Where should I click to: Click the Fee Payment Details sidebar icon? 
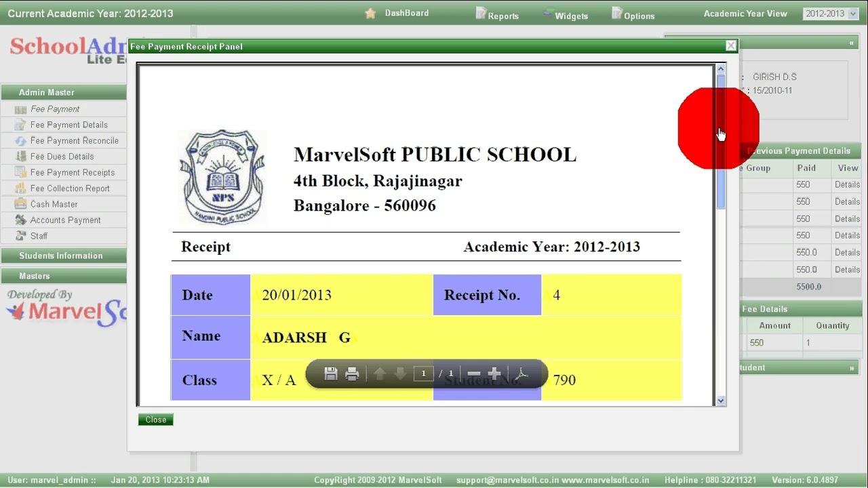pyautogui.click(x=20, y=125)
